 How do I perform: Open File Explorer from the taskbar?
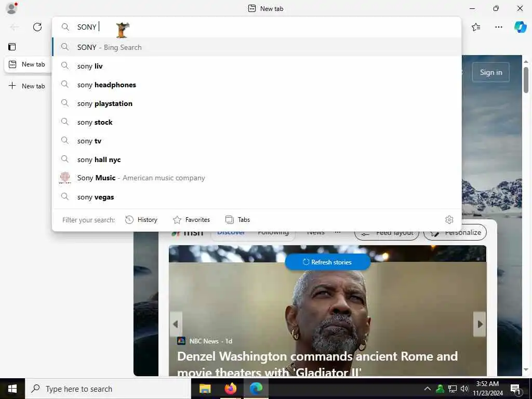205,389
